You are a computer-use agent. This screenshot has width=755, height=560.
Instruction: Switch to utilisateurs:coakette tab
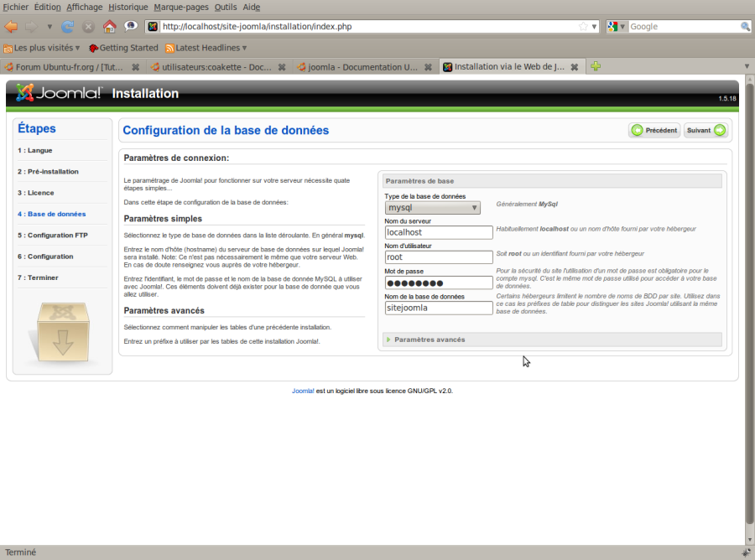tap(211, 67)
